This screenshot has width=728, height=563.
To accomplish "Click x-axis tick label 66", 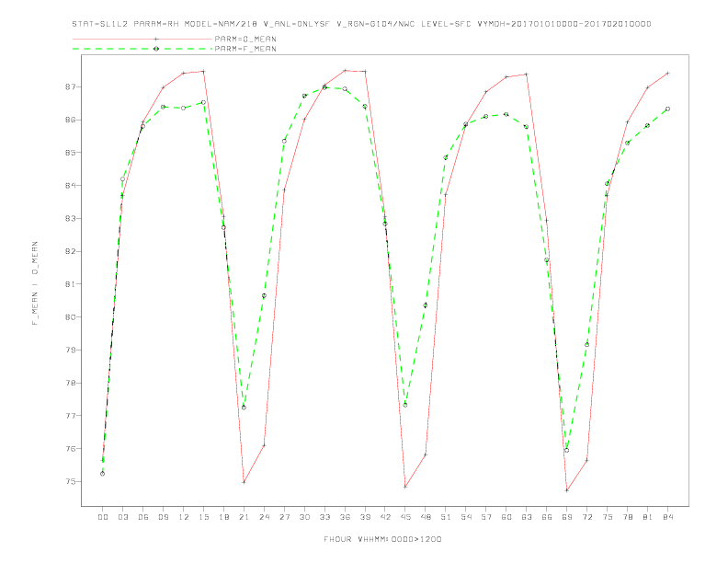I will (547, 517).
